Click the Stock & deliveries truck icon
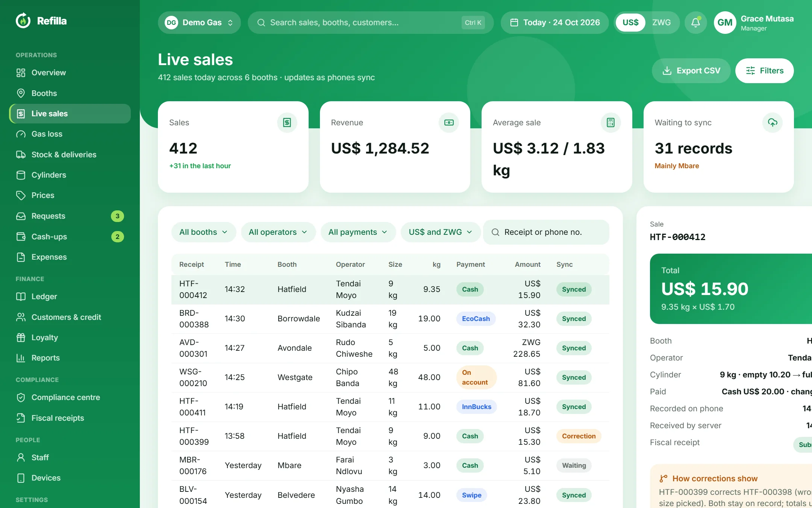The width and height of the screenshot is (812, 508). (21, 155)
